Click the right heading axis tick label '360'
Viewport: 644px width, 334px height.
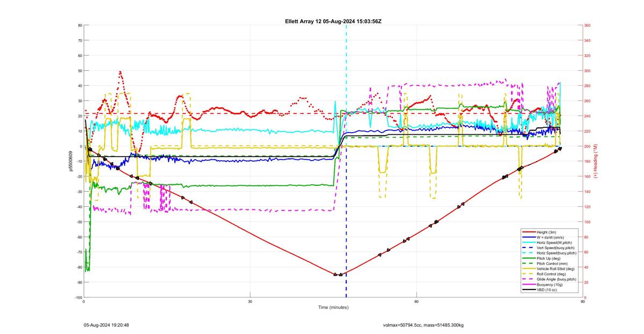coord(588,25)
